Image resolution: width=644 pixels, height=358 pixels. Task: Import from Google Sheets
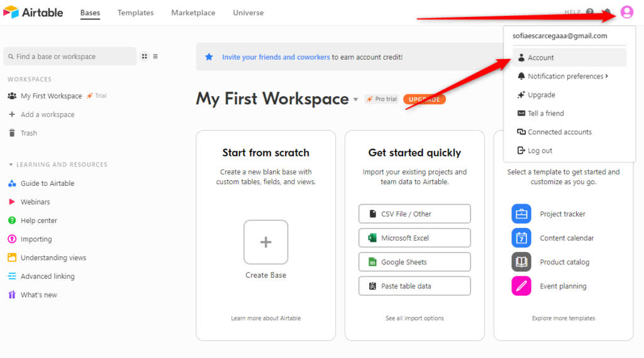tap(414, 262)
